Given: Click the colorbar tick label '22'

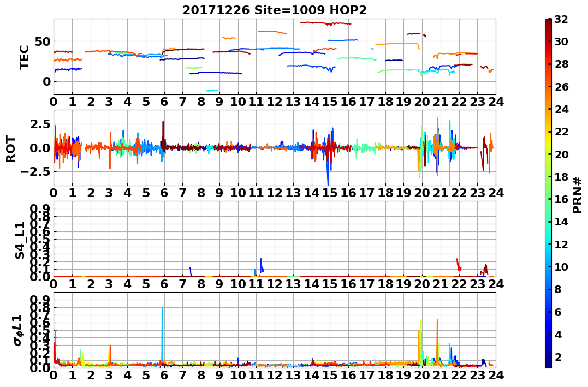Looking at the screenshot, I should [x=561, y=132].
